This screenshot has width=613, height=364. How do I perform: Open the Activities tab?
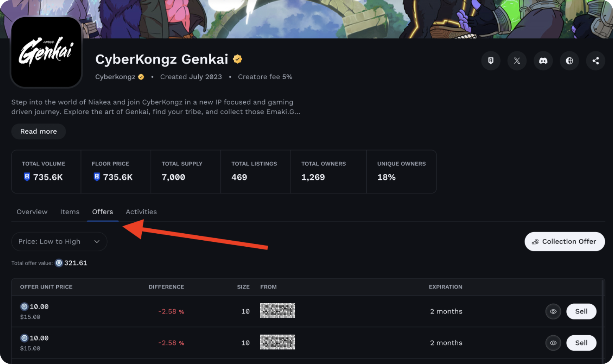141,212
